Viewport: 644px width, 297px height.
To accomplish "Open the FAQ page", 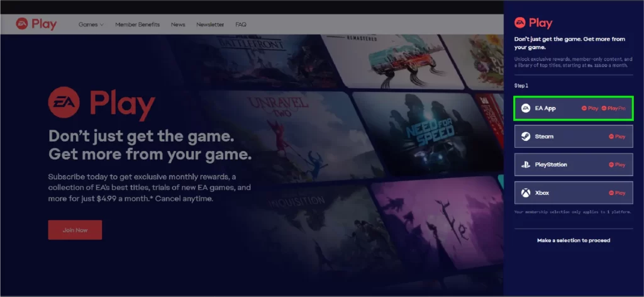I will coord(241,25).
